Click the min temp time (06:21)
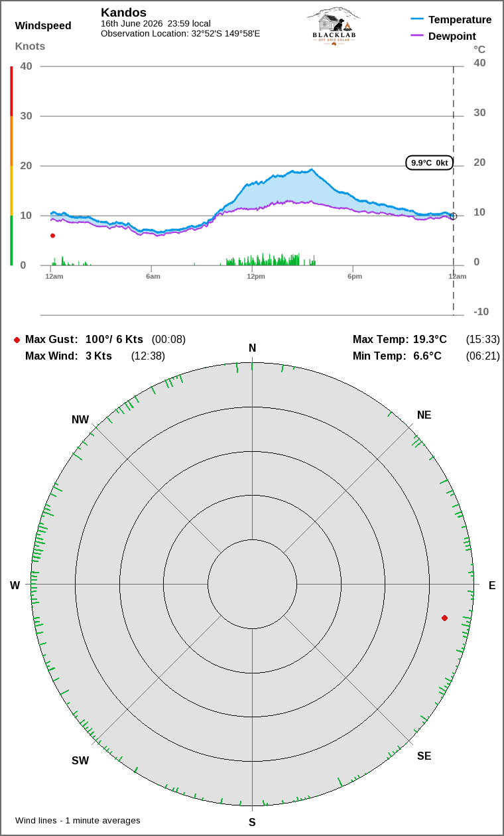The height and width of the screenshot is (836, 504). tap(483, 356)
